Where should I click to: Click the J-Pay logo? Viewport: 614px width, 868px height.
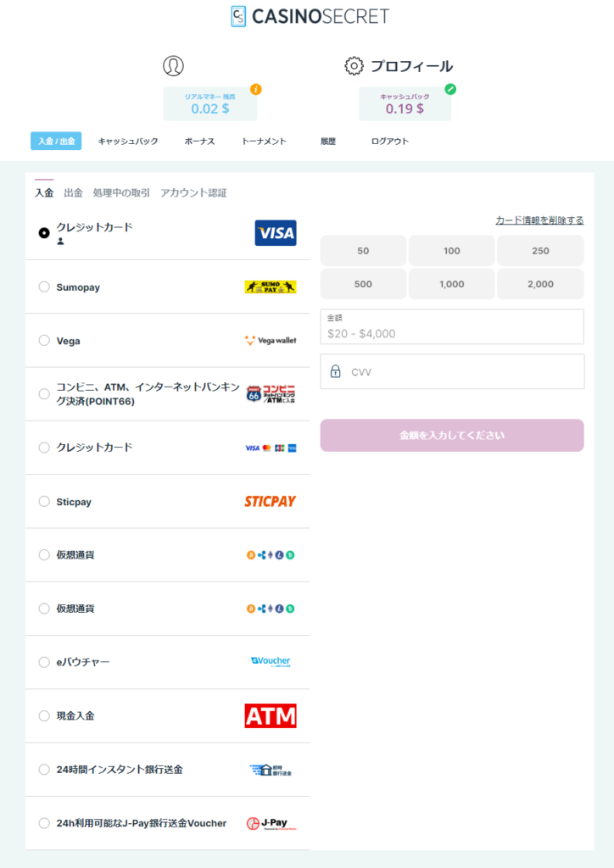271,823
